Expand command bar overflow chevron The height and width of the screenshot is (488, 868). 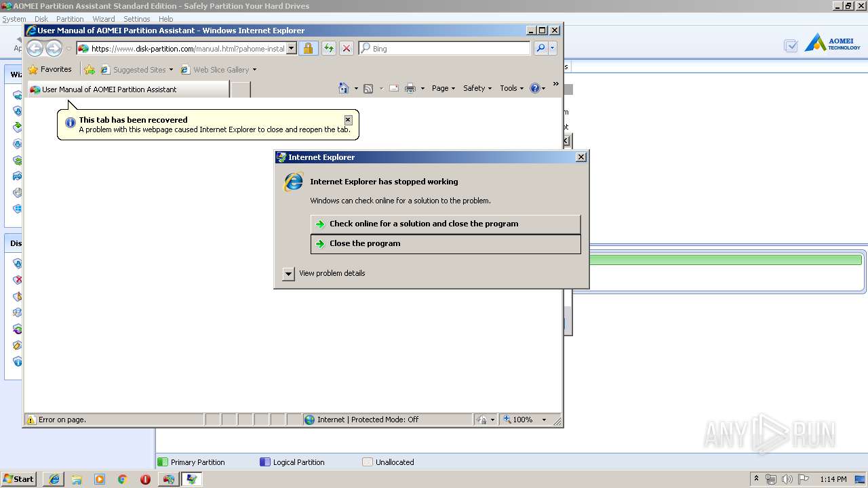click(555, 84)
